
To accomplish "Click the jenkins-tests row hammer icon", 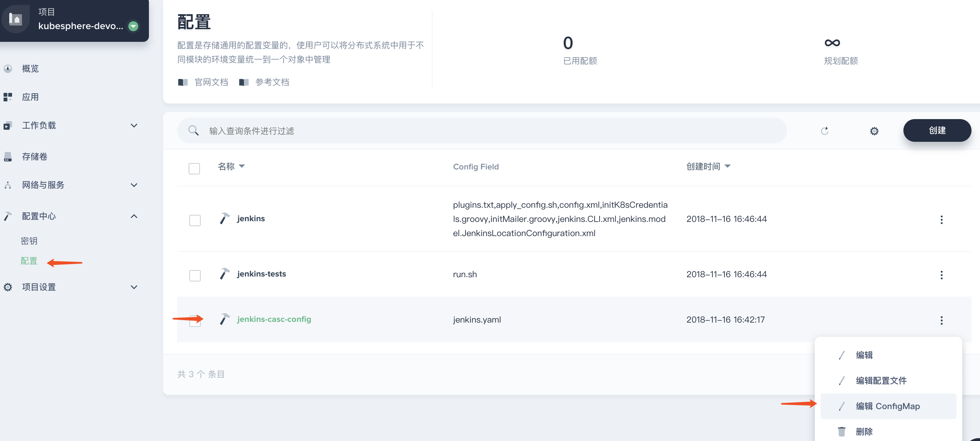I will click(x=224, y=274).
